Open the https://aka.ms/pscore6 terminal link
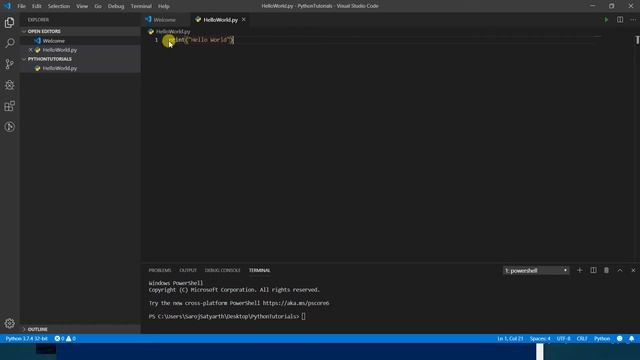The height and width of the screenshot is (360, 640). pyautogui.click(x=296, y=303)
